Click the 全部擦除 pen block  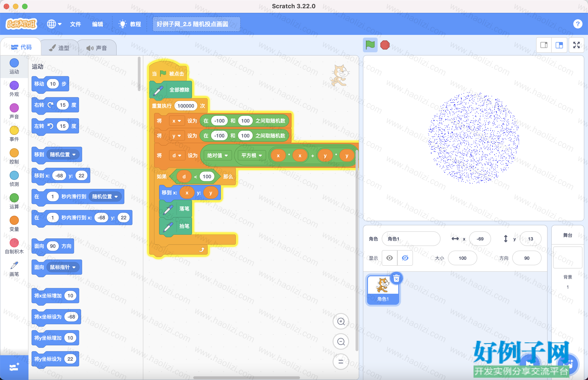point(171,89)
